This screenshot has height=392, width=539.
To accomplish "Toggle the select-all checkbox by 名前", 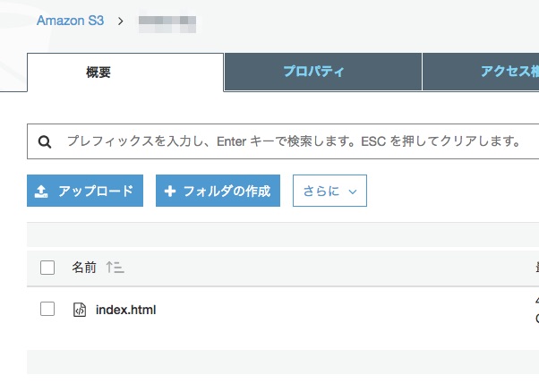I will 47,268.
